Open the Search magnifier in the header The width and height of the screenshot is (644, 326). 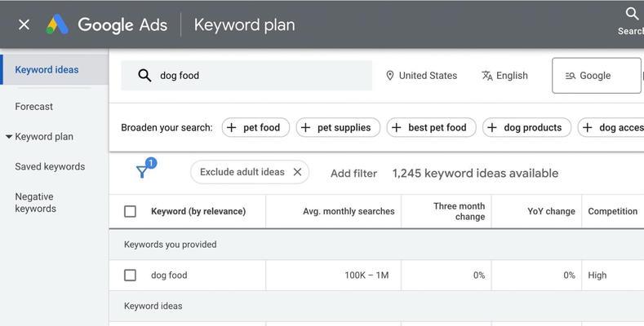[632, 14]
